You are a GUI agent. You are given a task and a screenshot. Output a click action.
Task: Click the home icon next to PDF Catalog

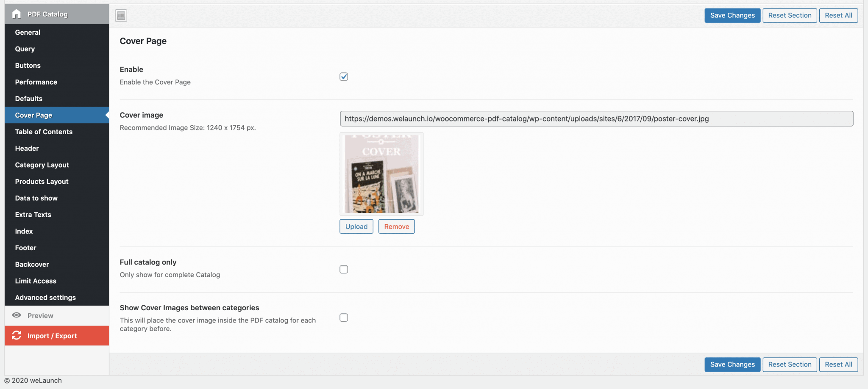16,14
